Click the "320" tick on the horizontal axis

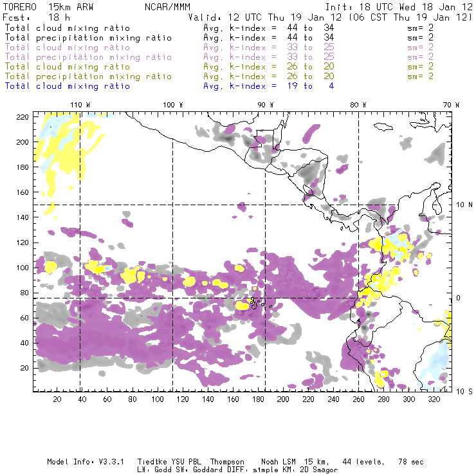pyautogui.click(x=434, y=399)
